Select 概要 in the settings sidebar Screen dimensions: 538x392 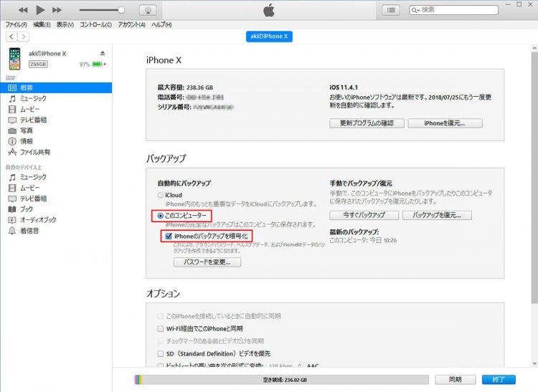click(56, 87)
